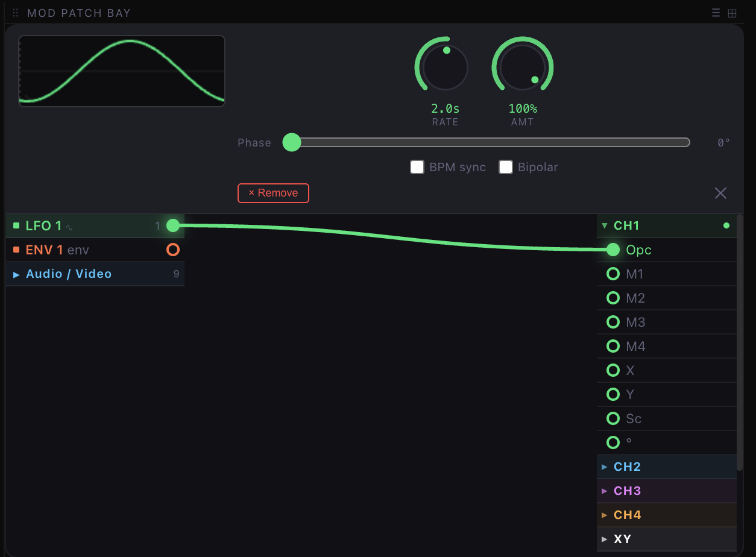Select the LFO 1 source row label
This screenshot has width=756, height=557.
click(43, 226)
